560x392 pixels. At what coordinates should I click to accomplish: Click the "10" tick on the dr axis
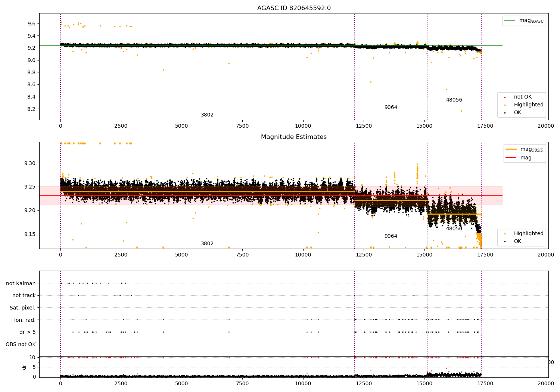point(33,357)
